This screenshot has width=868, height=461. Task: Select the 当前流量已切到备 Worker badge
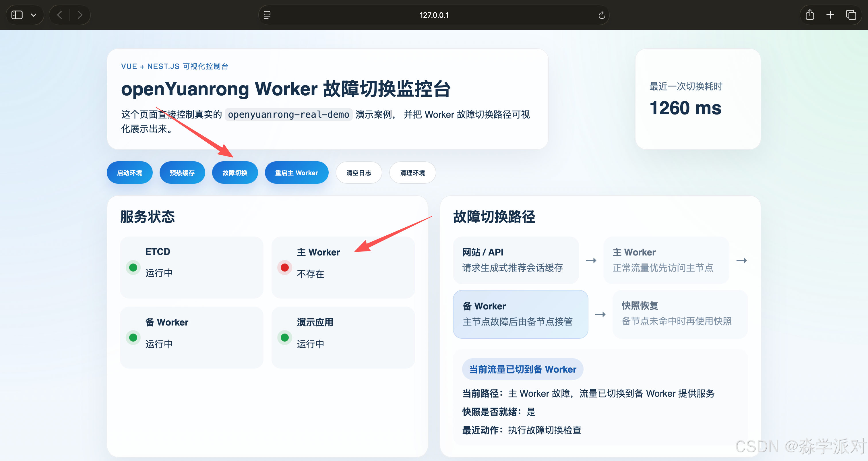click(522, 369)
